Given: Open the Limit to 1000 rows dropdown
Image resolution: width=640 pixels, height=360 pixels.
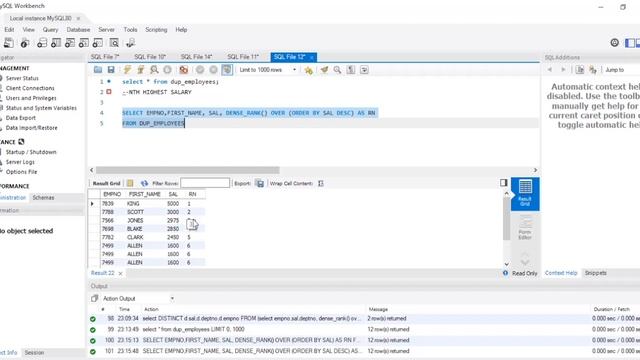Looking at the screenshot, I should tap(268, 70).
